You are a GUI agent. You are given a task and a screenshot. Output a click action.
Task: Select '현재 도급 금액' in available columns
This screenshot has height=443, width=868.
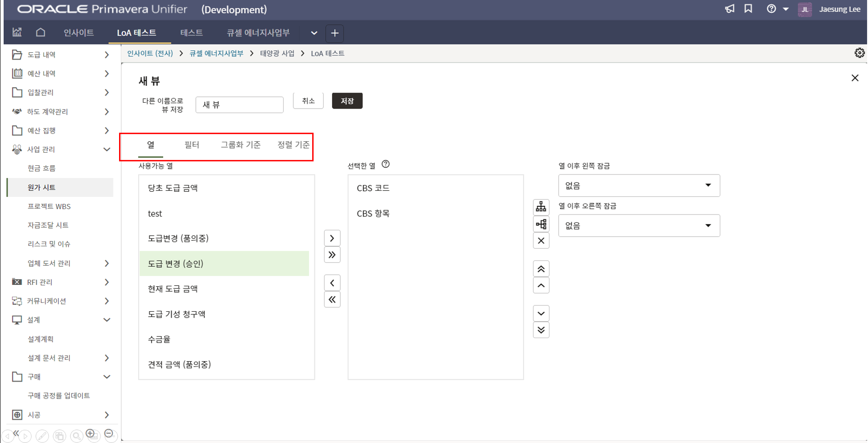pos(173,289)
